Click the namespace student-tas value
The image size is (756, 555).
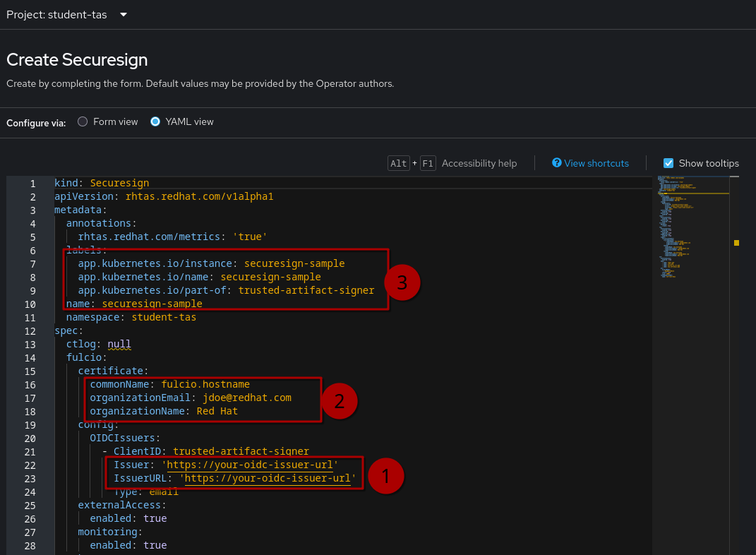164,317
